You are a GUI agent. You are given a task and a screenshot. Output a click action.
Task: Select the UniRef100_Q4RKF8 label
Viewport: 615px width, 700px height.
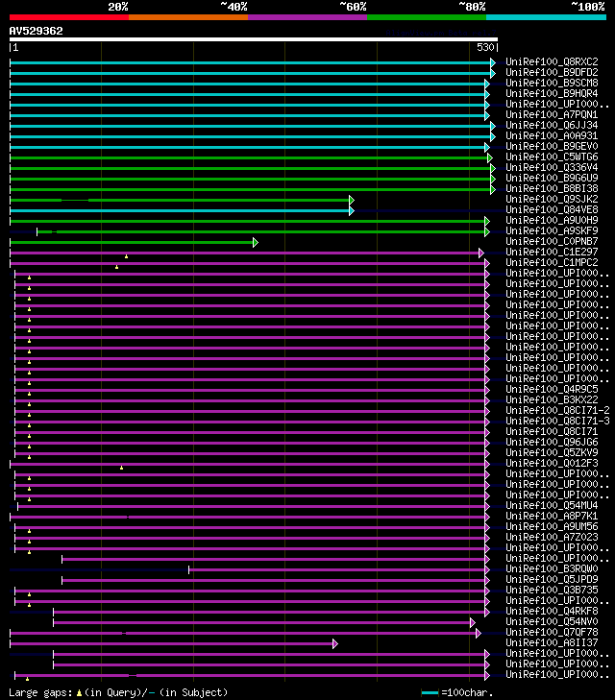coord(552,611)
